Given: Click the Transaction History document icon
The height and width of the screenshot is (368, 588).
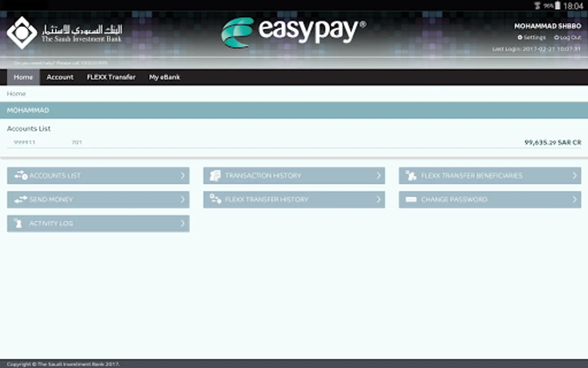Looking at the screenshot, I should [215, 175].
